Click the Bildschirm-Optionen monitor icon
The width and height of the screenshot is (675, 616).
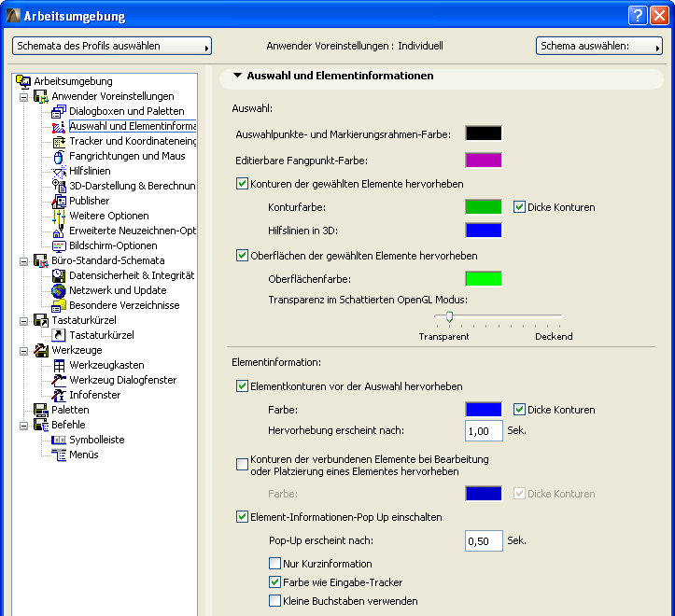[59, 245]
